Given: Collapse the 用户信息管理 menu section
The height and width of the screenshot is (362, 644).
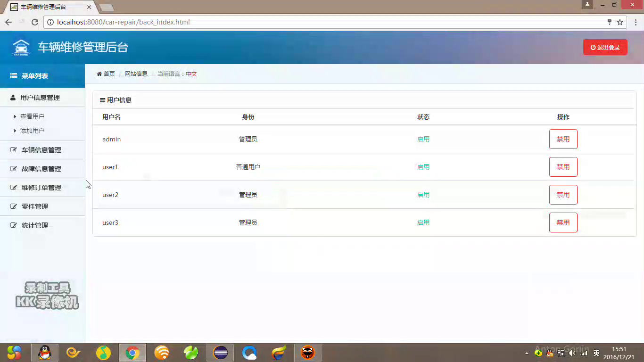Looking at the screenshot, I should pyautogui.click(x=42, y=98).
